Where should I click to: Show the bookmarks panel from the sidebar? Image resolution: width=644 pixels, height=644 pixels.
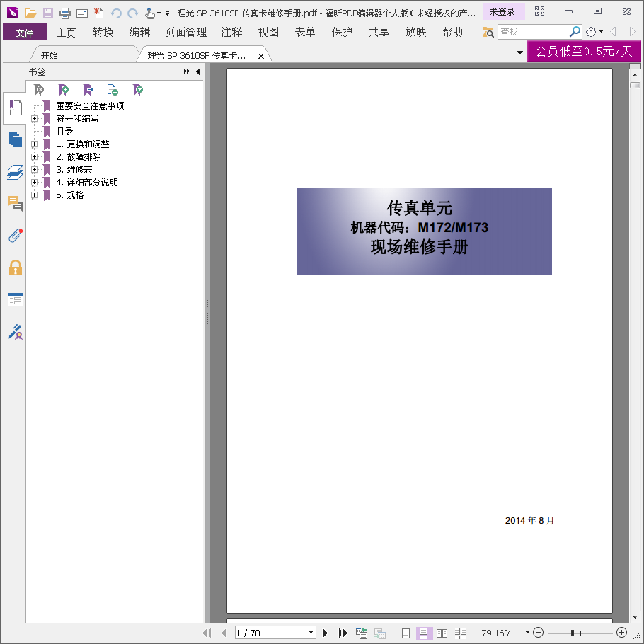click(x=15, y=108)
